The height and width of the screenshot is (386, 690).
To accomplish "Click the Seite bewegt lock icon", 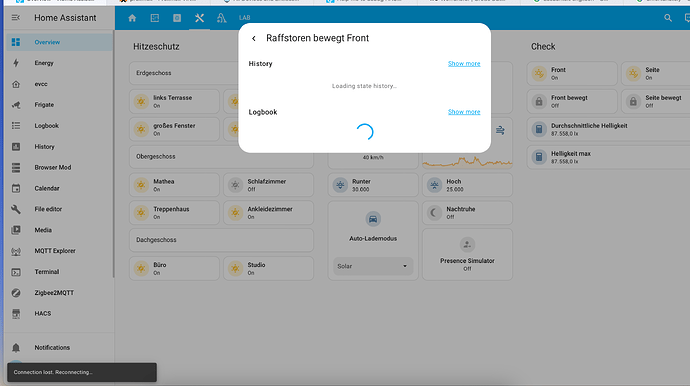I will (x=633, y=102).
